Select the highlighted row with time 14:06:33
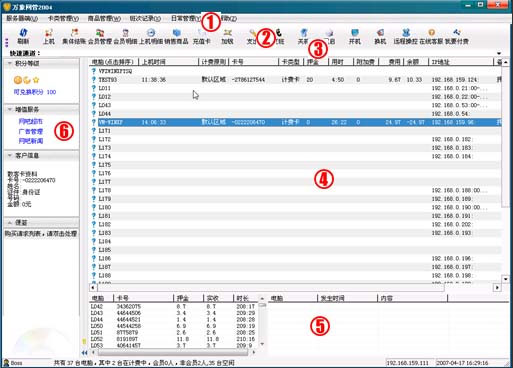 point(295,122)
